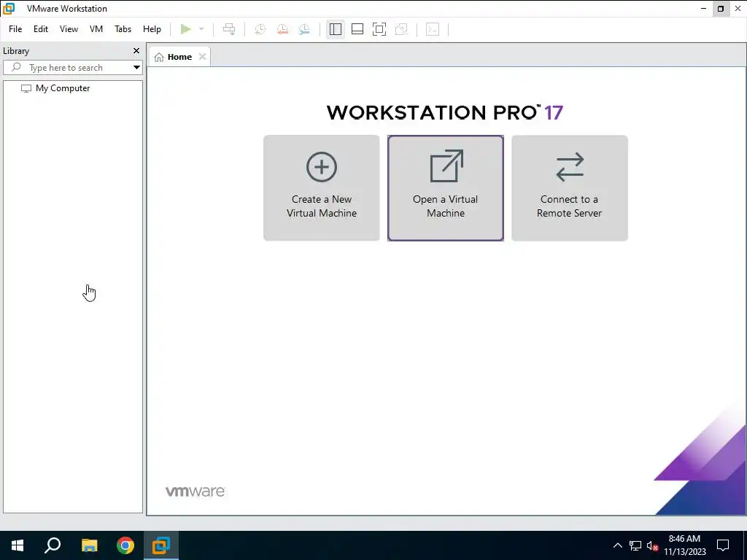Image resolution: width=747 pixels, height=560 pixels.
Task: Click the Unity mode toolbar icon
Action: [402, 29]
